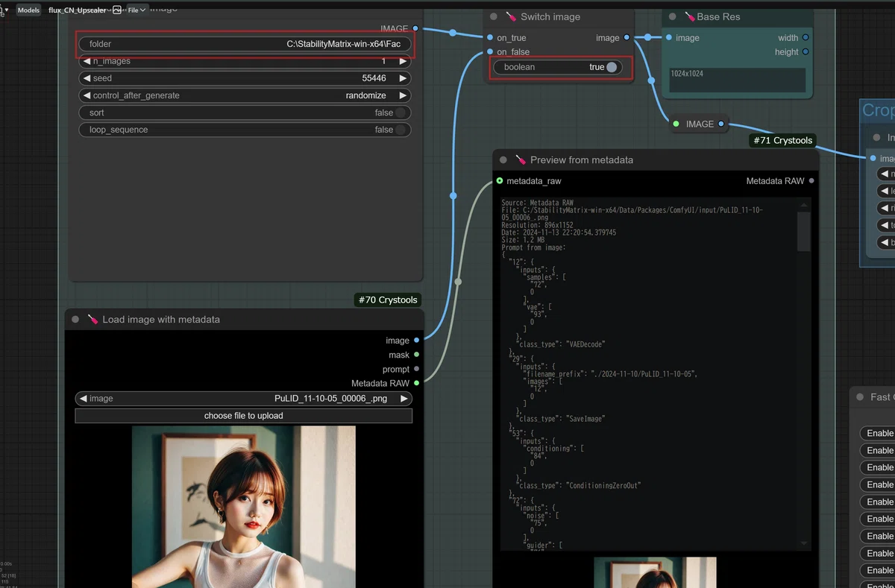Click Crystools icon on Load image with metadata
895x588 pixels.
tap(92, 319)
